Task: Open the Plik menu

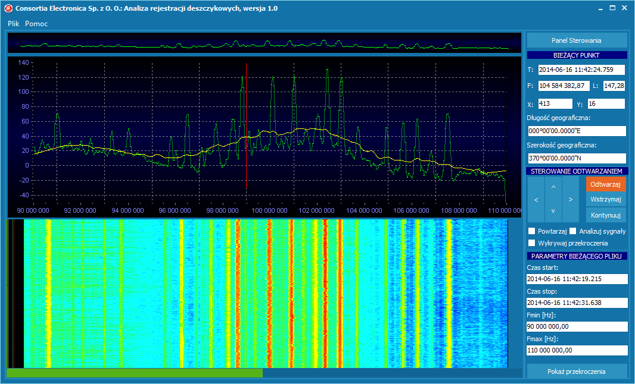Action: click(x=13, y=23)
